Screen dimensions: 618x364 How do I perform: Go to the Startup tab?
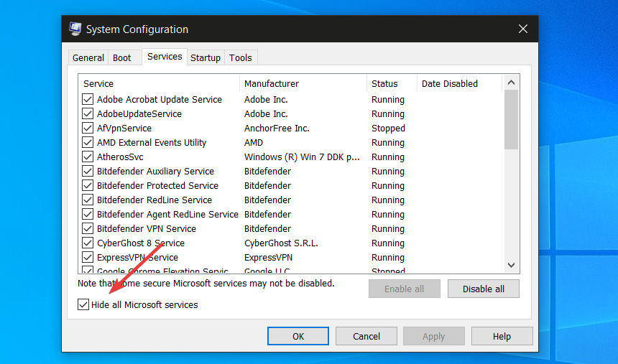click(206, 58)
